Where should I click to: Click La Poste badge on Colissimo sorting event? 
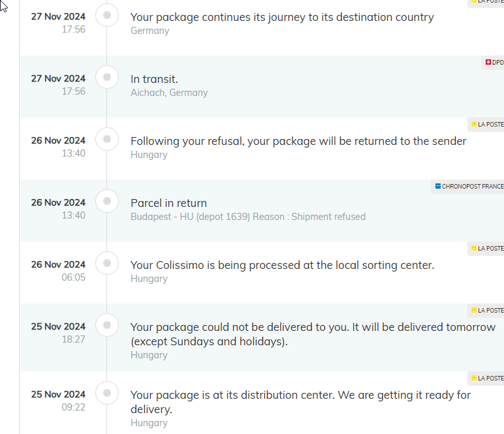(x=486, y=248)
